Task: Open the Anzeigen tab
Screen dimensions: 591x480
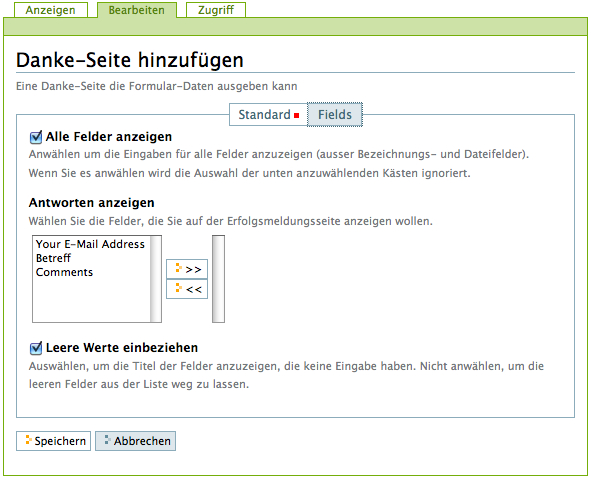Action: [51, 10]
